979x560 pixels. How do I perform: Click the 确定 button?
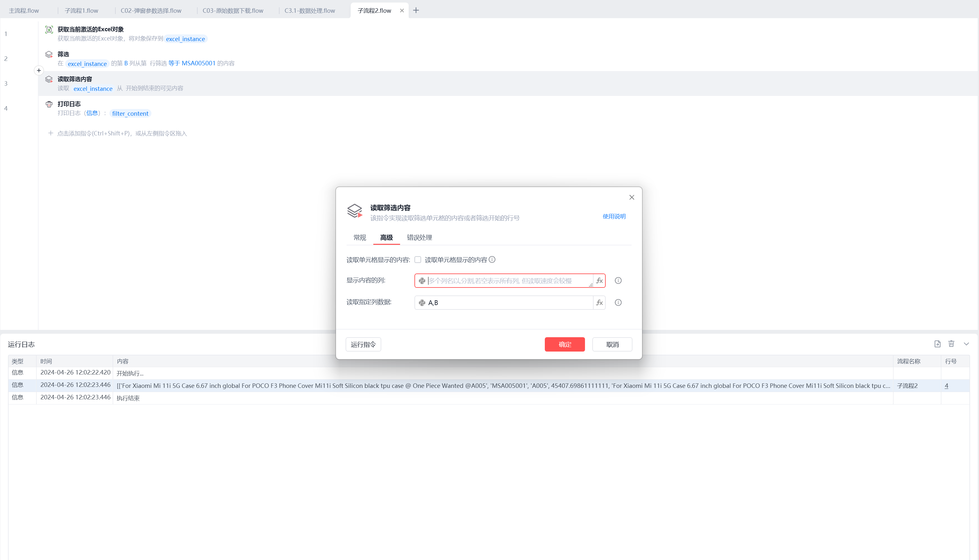[564, 344]
